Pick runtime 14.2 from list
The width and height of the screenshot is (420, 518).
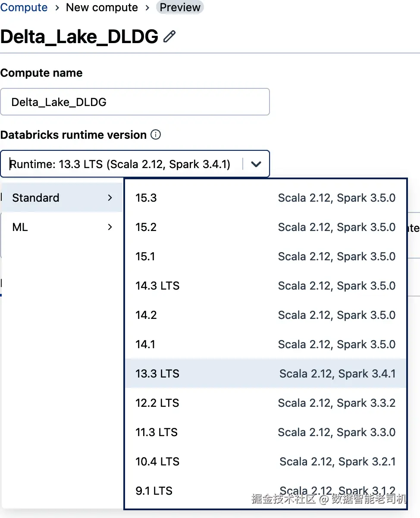(x=266, y=315)
